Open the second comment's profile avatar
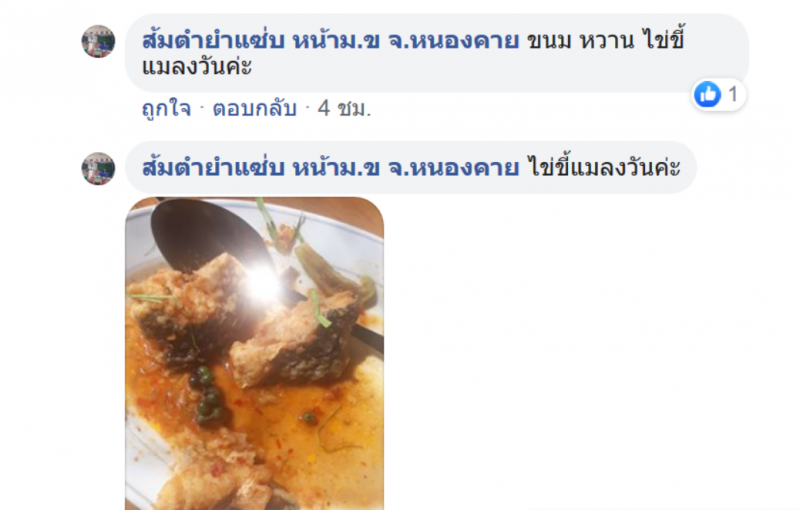 pos(98,168)
